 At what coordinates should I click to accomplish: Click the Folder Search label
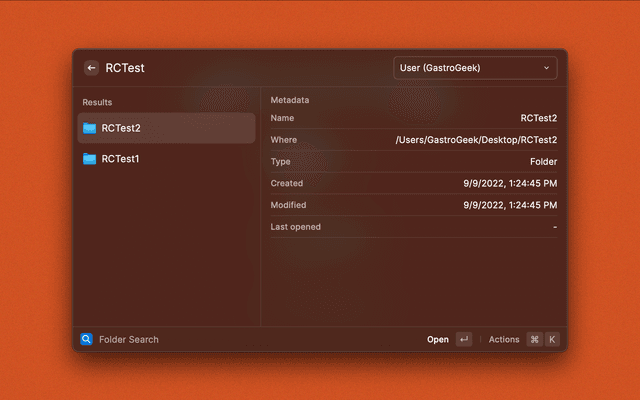click(128, 340)
